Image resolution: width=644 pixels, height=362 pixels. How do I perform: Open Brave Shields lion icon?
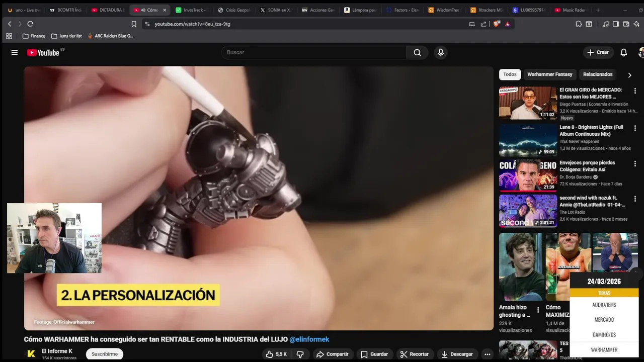click(x=497, y=24)
